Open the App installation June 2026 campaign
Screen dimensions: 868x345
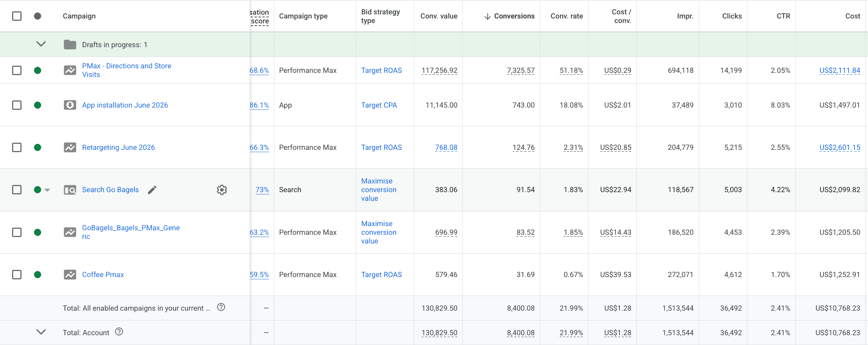point(125,105)
